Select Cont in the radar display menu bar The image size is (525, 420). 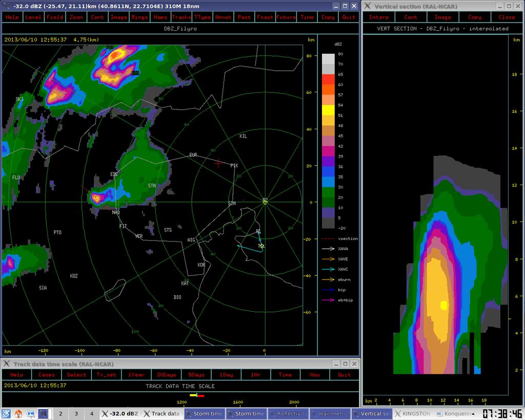pos(97,17)
